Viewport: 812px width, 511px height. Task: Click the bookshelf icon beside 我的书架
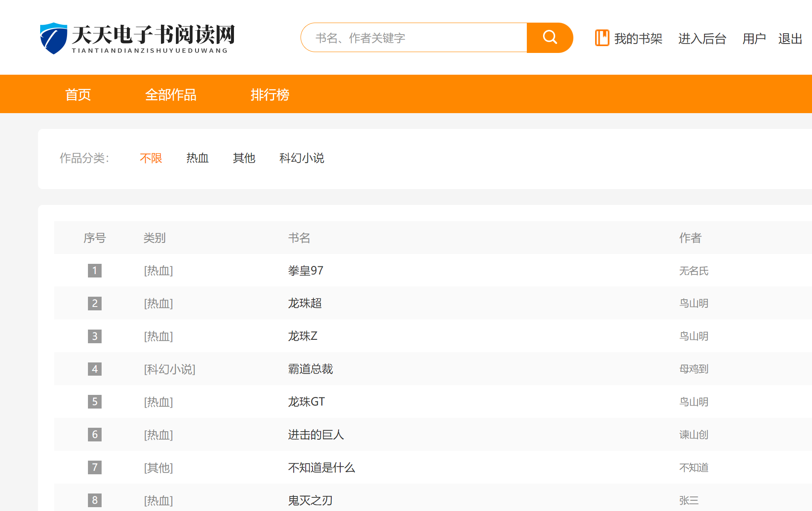pyautogui.click(x=602, y=38)
